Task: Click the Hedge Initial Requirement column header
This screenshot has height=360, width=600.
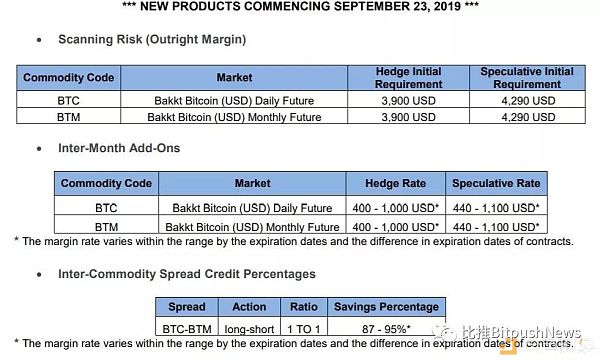Action: (408, 78)
